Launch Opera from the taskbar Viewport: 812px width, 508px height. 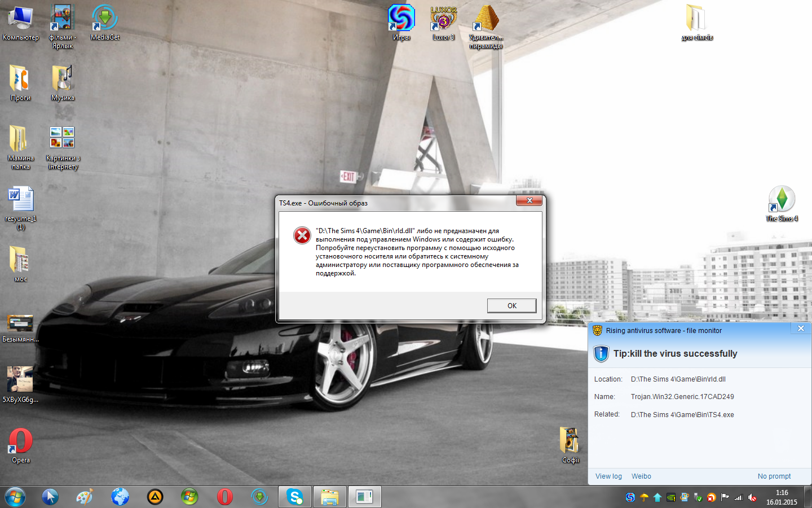coord(224,497)
